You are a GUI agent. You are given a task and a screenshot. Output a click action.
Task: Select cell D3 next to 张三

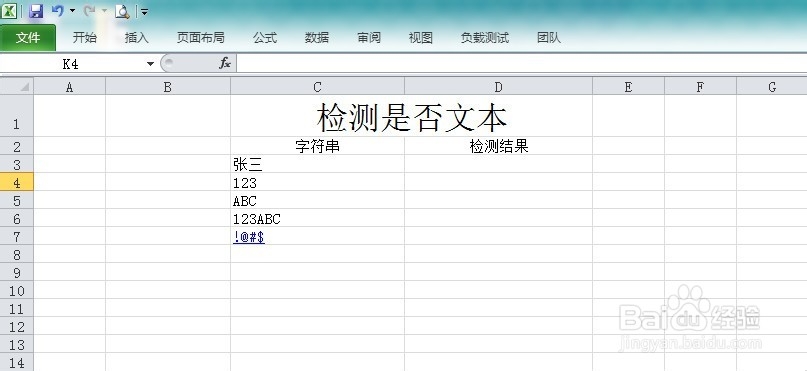click(x=498, y=164)
